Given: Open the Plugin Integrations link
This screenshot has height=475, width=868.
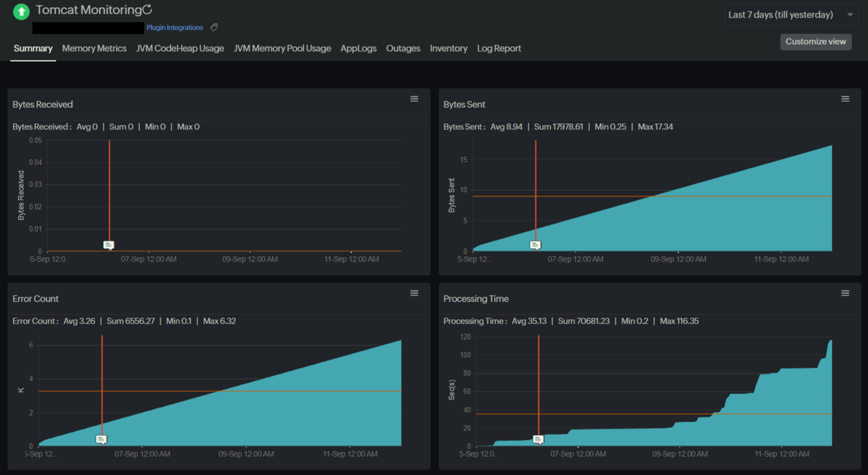Looking at the screenshot, I should click(175, 28).
